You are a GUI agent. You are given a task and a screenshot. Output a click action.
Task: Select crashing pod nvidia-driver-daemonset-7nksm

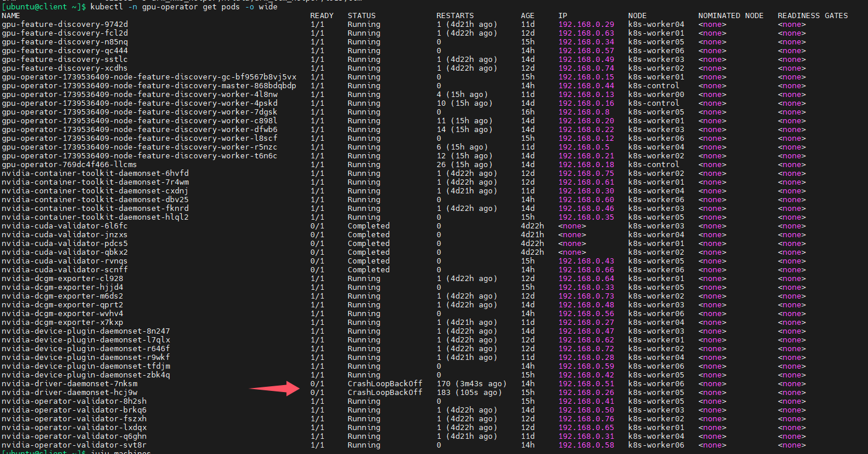69,383
